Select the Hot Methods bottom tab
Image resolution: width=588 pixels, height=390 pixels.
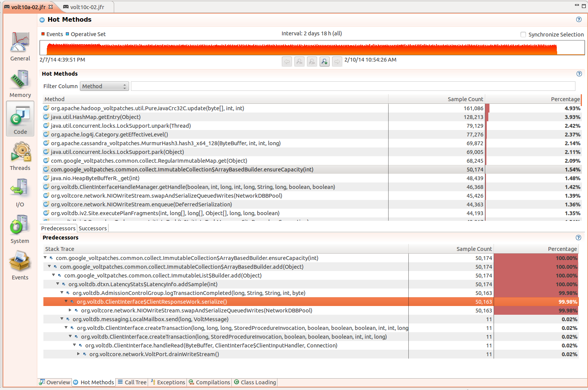click(x=94, y=382)
